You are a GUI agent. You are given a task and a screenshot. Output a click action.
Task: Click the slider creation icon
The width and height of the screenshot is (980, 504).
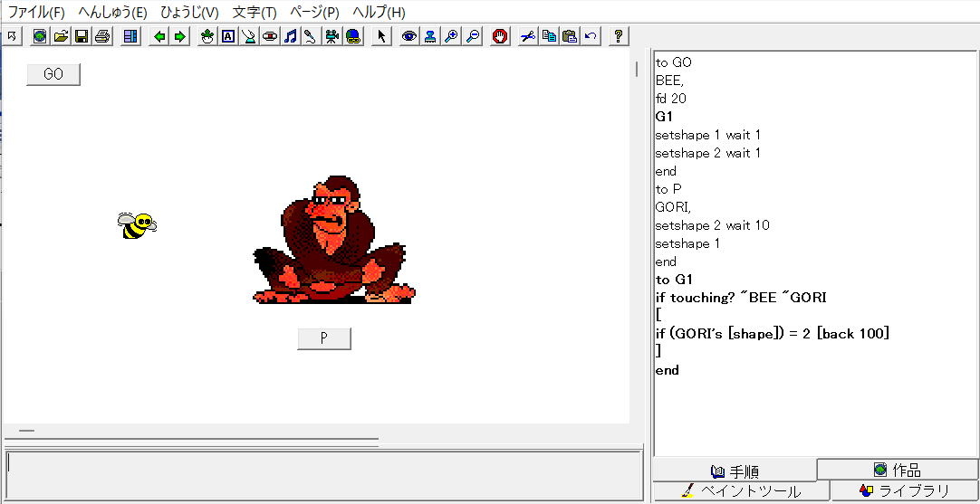249,36
